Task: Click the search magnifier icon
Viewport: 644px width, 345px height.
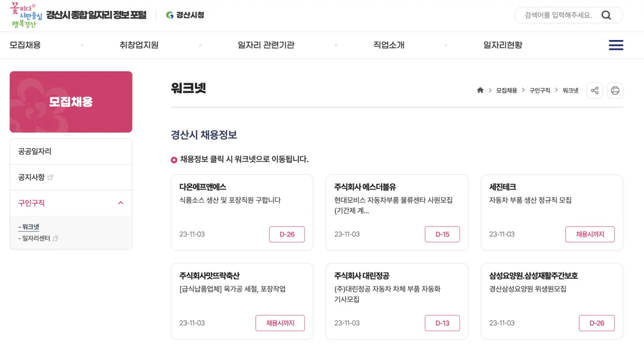Action: click(x=606, y=15)
